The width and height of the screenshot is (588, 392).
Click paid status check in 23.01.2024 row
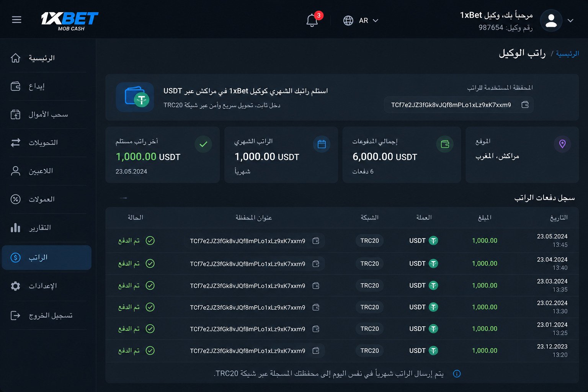(x=150, y=328)
